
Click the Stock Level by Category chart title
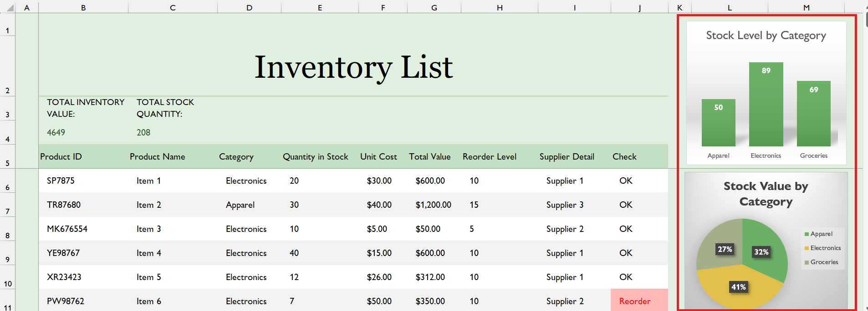coord(766,36)
